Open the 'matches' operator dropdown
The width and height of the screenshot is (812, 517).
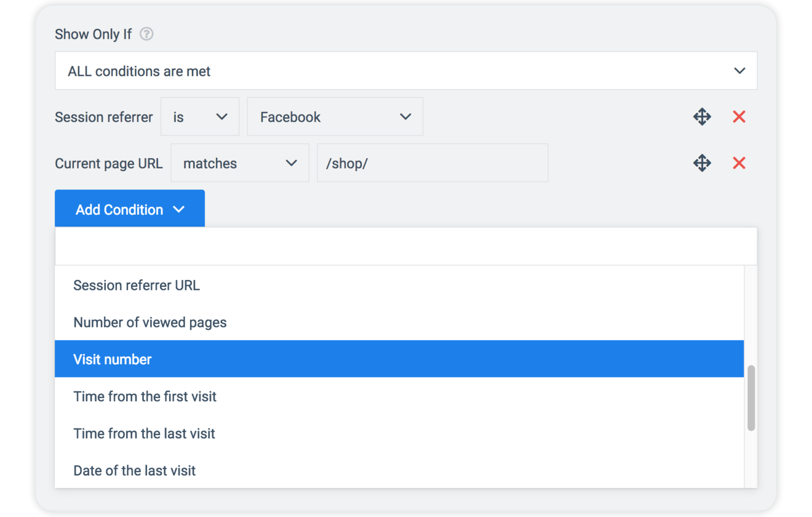click(x=240, y=163)
